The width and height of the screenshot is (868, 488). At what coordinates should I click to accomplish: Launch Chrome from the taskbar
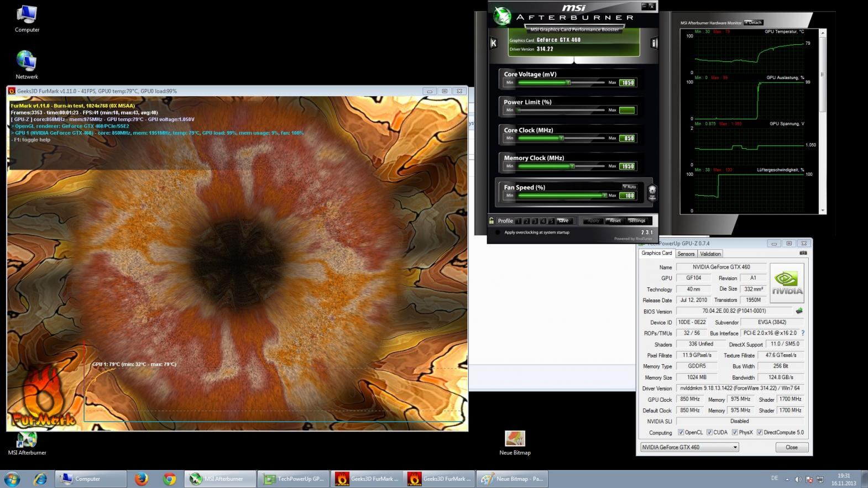click(x=169, y=479)
